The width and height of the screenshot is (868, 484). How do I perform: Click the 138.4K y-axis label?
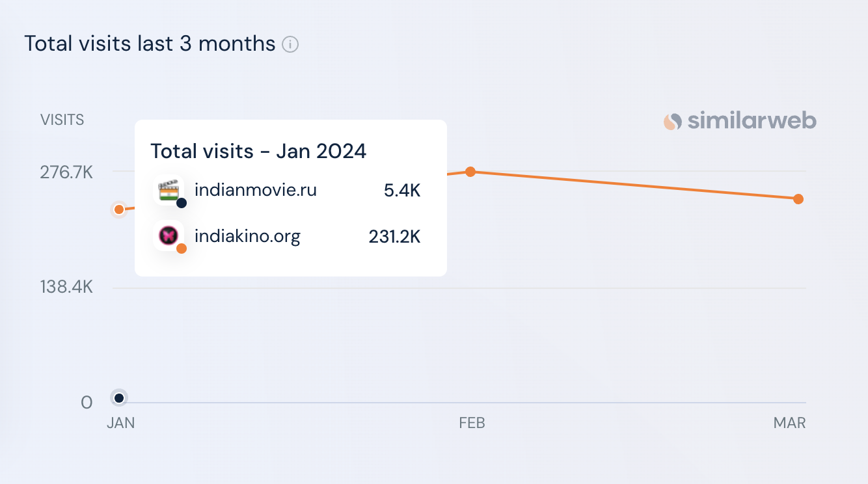click(x=67, y=287)
